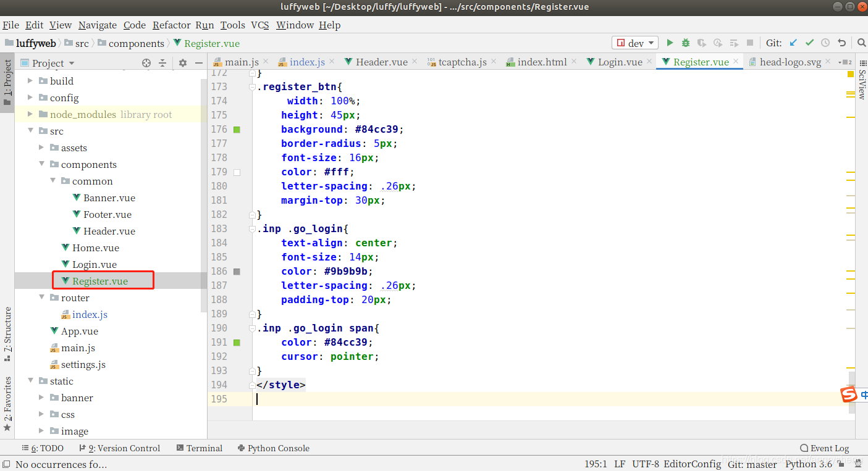Click the yellow inspection indicator at editor top-right
868x471 pixels.
pos(850,74)
